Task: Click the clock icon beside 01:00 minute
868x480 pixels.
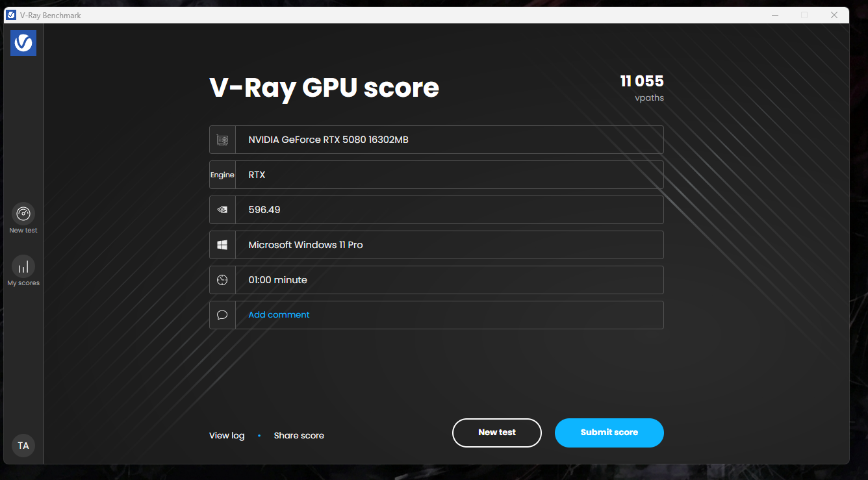Action: [x=222, y=280]
